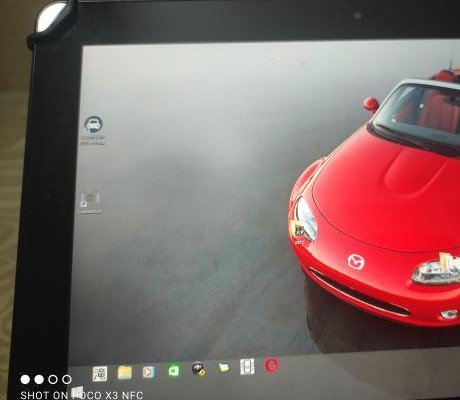Open the small yellow folder on the taskbar
460x400 pixels.
(x=224, y=368)
